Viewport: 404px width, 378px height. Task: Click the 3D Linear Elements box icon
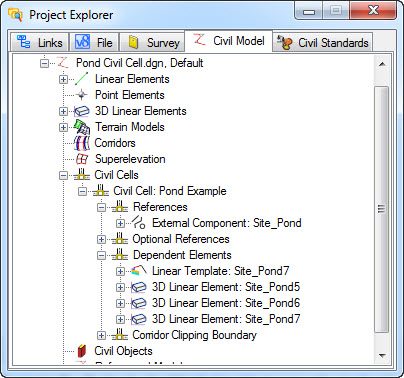82,111
